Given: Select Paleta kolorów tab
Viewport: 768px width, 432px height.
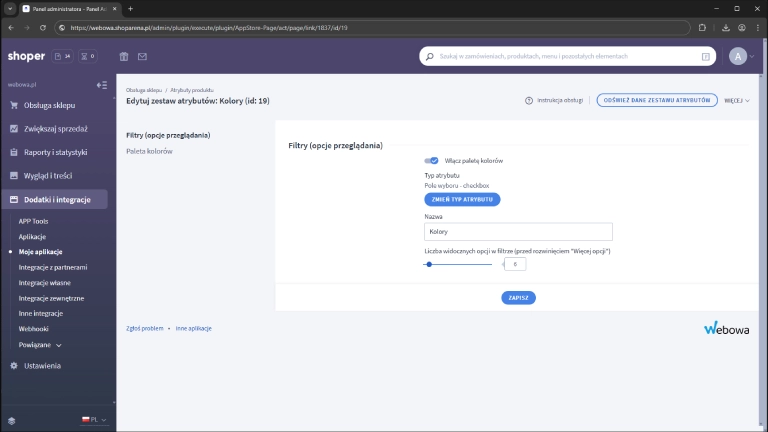Looking at the screenshot, I should click(x=149, y=151).
